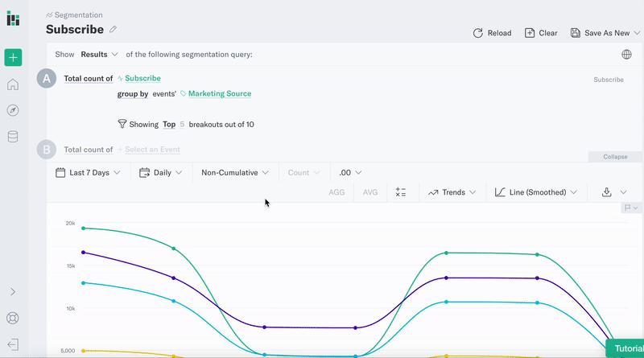644x358 pixels.
Task: Open the help lifebuoy icon
Action: tap(13, 318)
